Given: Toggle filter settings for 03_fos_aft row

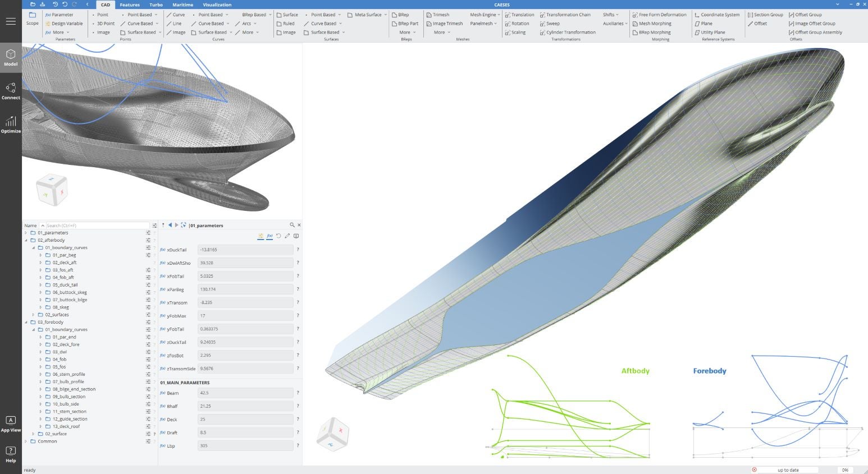Looking at the screenshot, I should coord(148,270).
